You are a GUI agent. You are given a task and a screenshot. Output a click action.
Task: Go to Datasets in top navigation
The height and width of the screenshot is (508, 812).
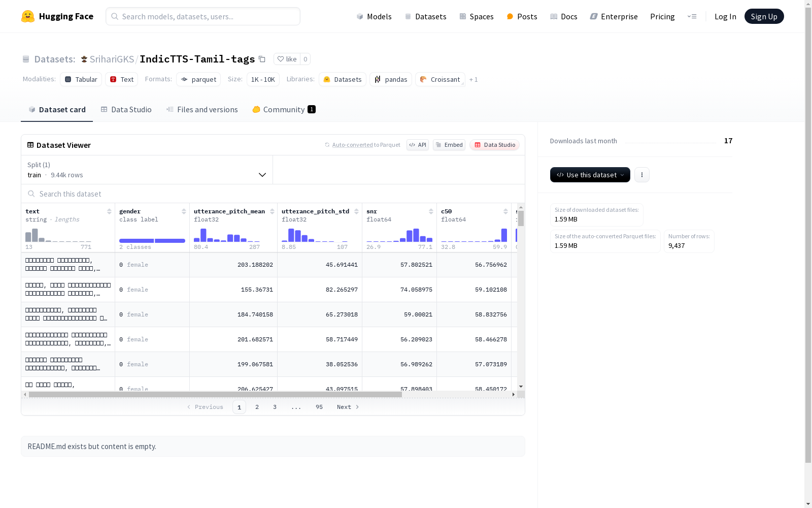tap(425, 16)
